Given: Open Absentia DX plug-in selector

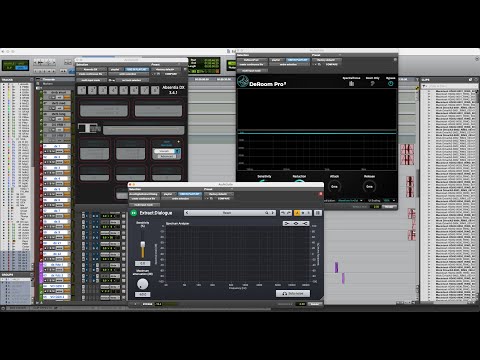Looking at the screenshot, I should point(91,69).
